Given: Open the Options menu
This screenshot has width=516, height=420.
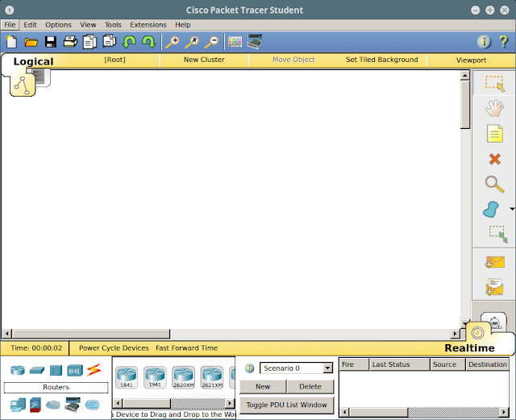Looking at the screenshot, I should 58,25.
